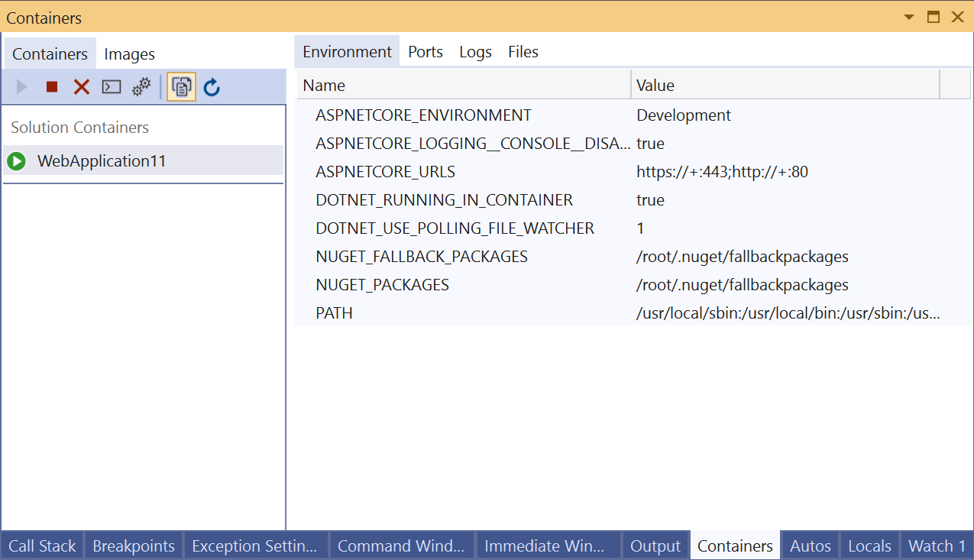Viewport: 974px width, 560px height.
Task: Open the Breakpoints window from the bottom bar
Action: click(x=133, y=545)
